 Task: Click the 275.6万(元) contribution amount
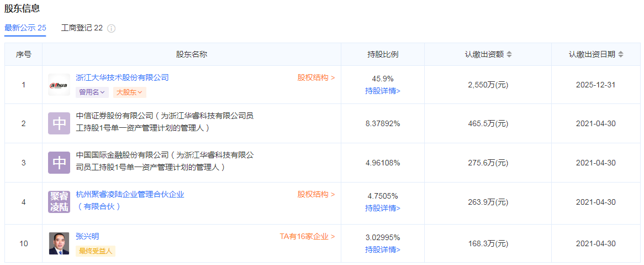[x=488, y=163]
